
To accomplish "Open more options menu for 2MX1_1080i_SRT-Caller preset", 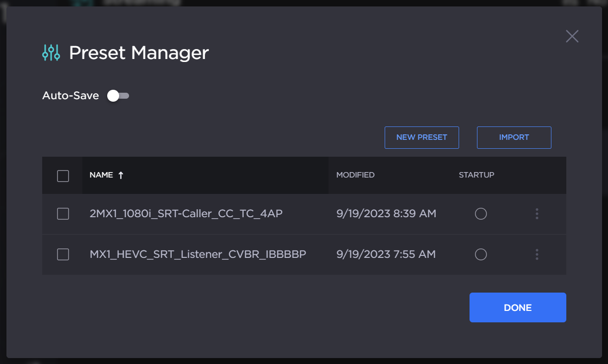I will point(537,214).
